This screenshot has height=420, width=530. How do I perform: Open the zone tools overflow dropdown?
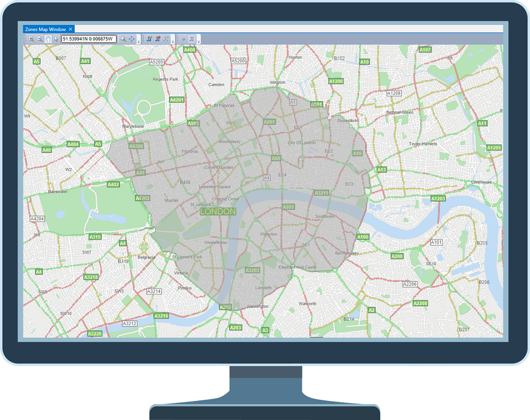coord(172,40)
